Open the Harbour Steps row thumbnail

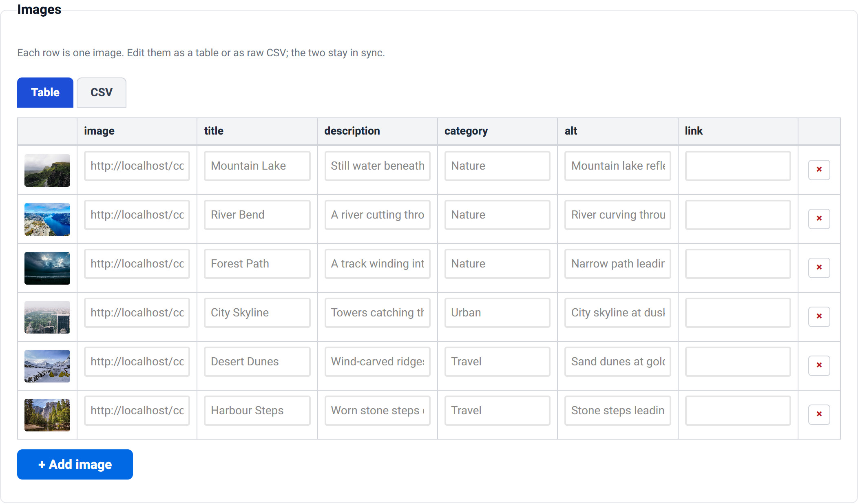[x=47, y=415]
